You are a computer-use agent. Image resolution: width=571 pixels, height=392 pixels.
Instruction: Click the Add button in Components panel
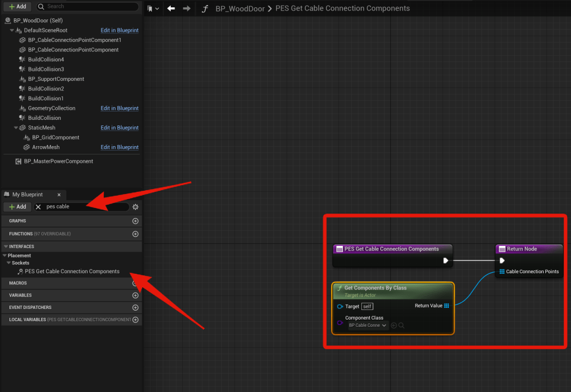17,6
